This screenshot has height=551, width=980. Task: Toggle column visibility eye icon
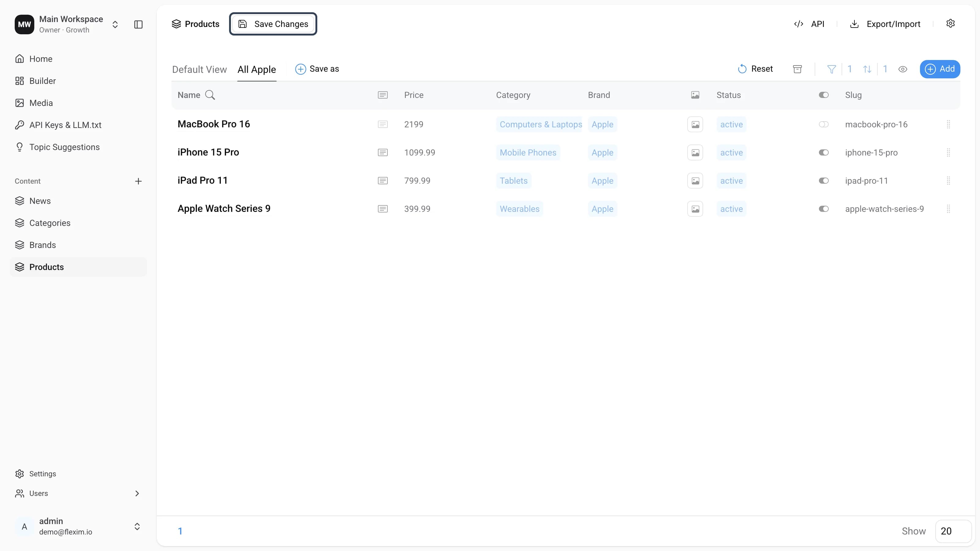pyautogui.click(x=903, y=69)
